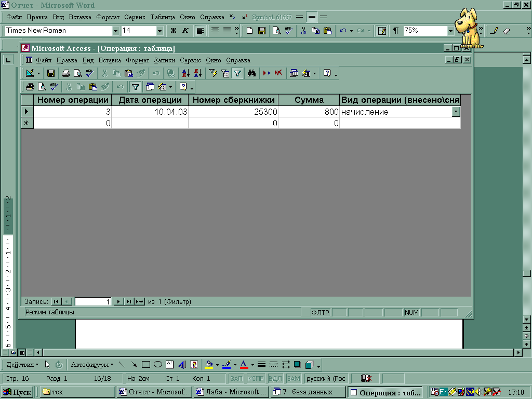
Task: Open Line Style icon on drawing toolbar
Action: (x=262, y=365)
